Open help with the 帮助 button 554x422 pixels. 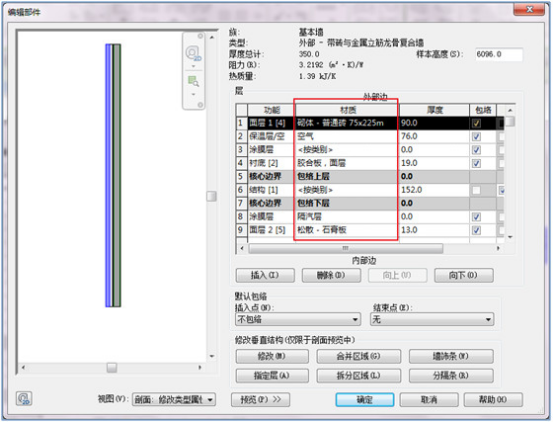[493, 399]
